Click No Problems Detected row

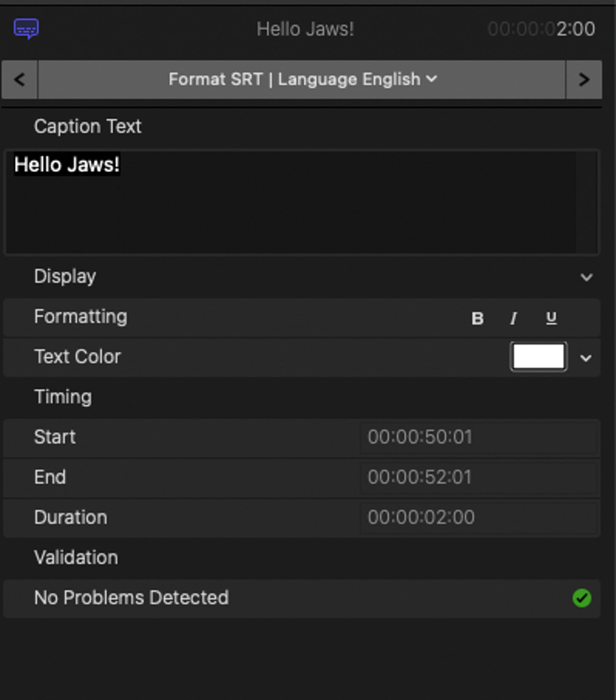tap(301, 598)
